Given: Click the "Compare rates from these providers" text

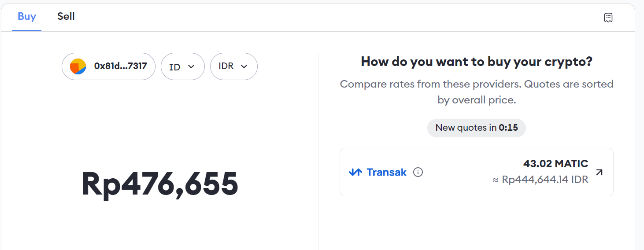Looking at the screenshot, I should (x=476, y=84).
